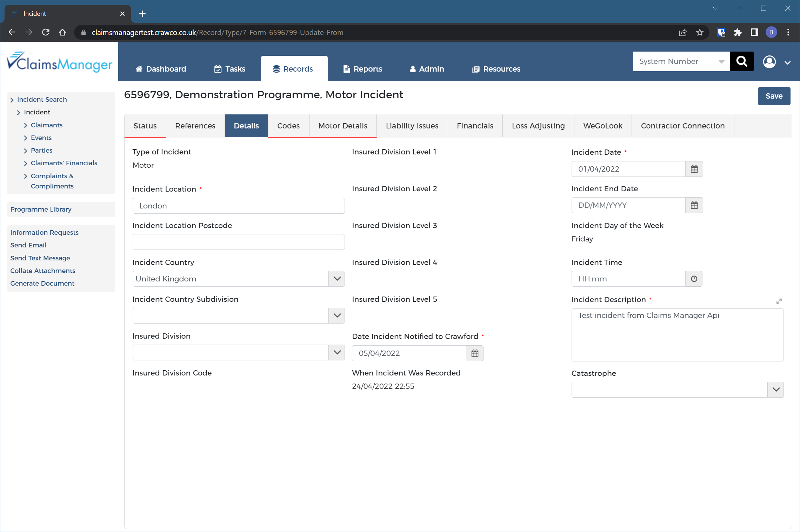This screenshot has height=532, width=800.
Task: Open a new browser tab
Action: 142,14
